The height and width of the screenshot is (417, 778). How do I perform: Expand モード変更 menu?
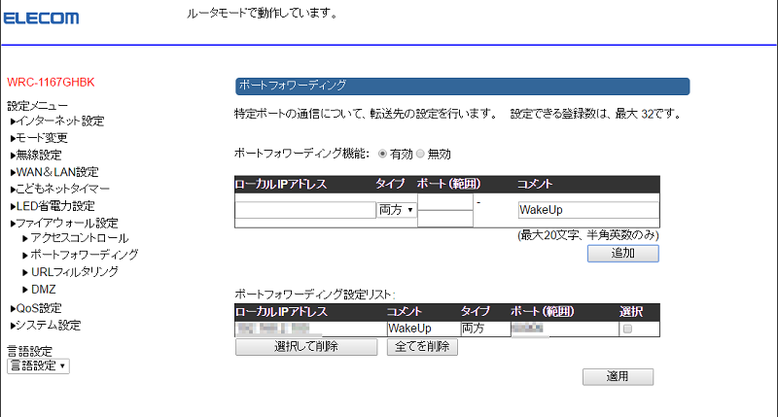39,138
